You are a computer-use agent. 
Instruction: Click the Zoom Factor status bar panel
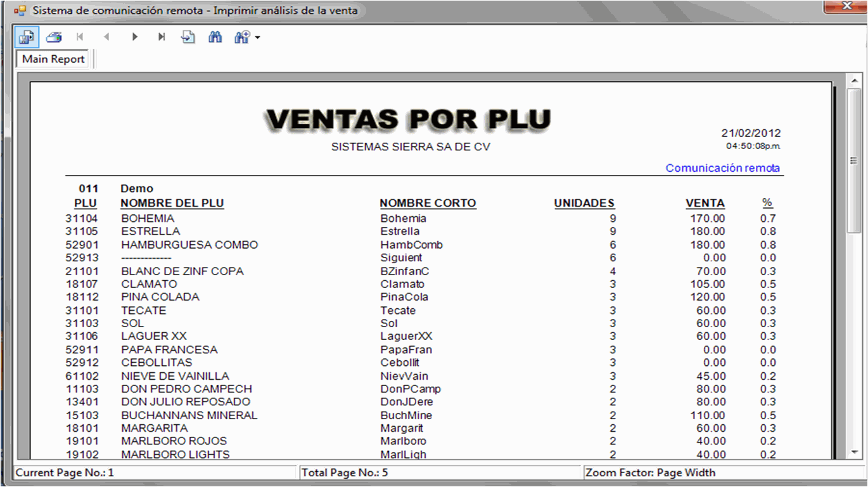point(719,472)
